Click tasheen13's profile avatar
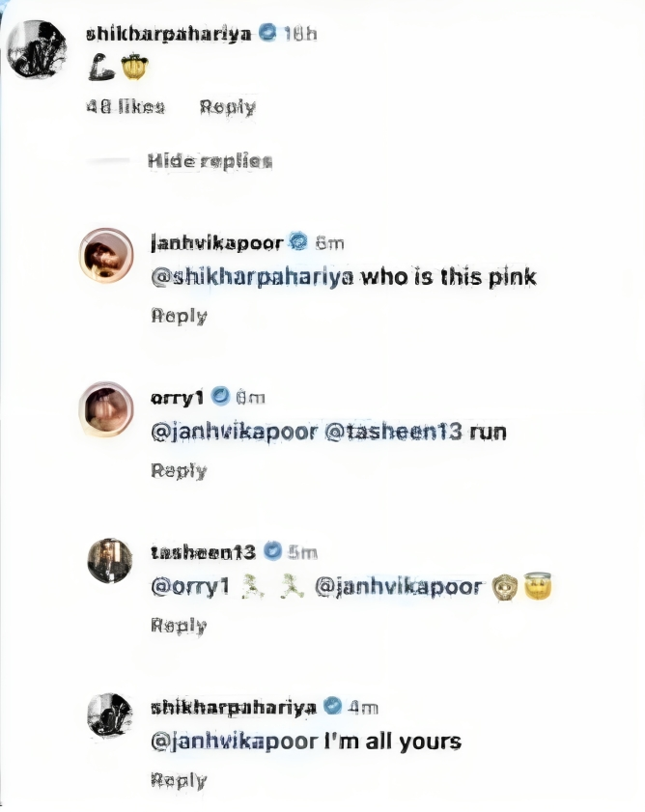The height and width of the screenshot is (812, 645). coord(109,561)
